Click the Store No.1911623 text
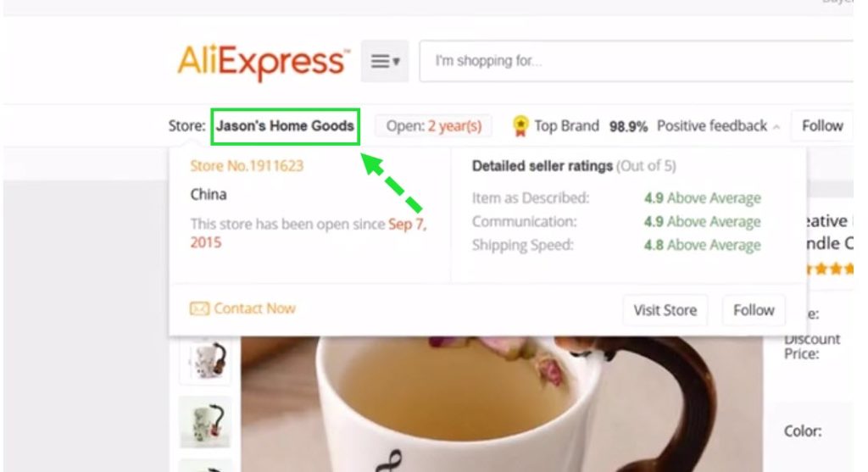The image size is (868, 472). tap(247, 166)
